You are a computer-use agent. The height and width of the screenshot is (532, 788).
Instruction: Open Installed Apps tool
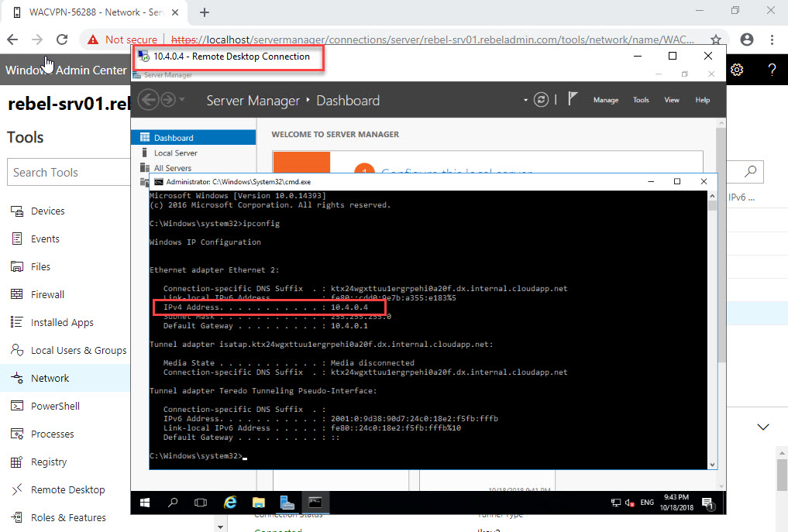[x=62, y=322]
